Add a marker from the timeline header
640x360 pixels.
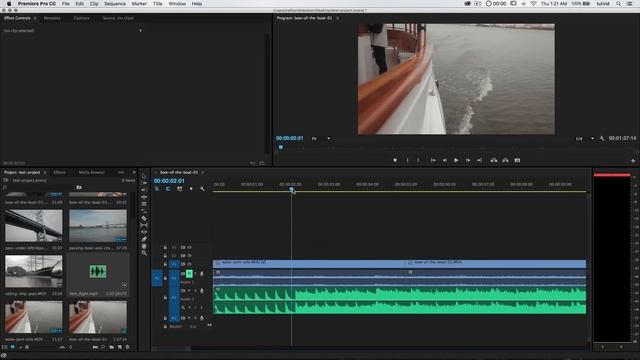point(191,189)
